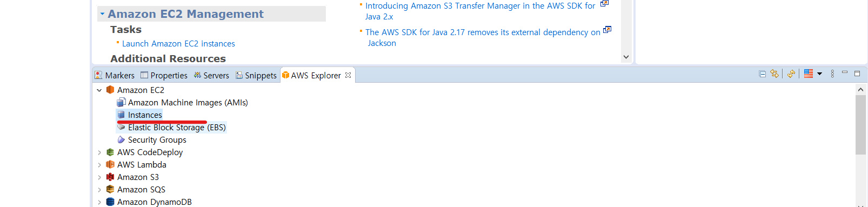Click the AWS Lambda icon
This screenshot has height=207, width=868.
pyautogui.click(x=110, y=165)
